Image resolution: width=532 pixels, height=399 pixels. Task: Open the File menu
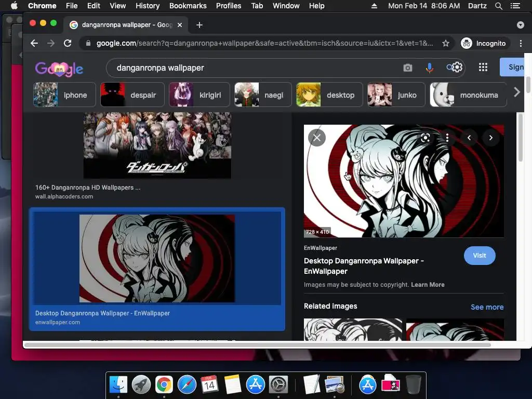(x=72, y=6)
